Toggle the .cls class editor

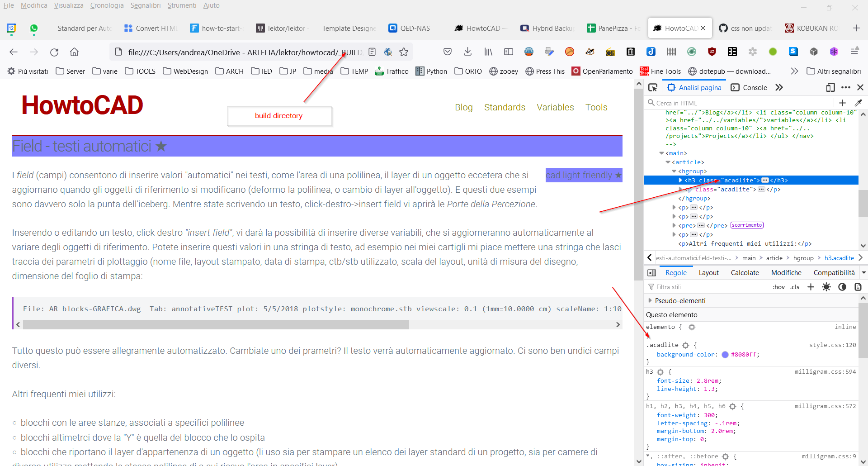click(x=794, y=286)
